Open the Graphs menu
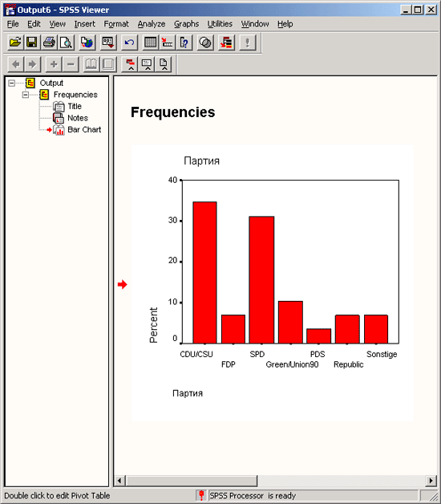The image size is (441, 504). (x=186, y=24)
